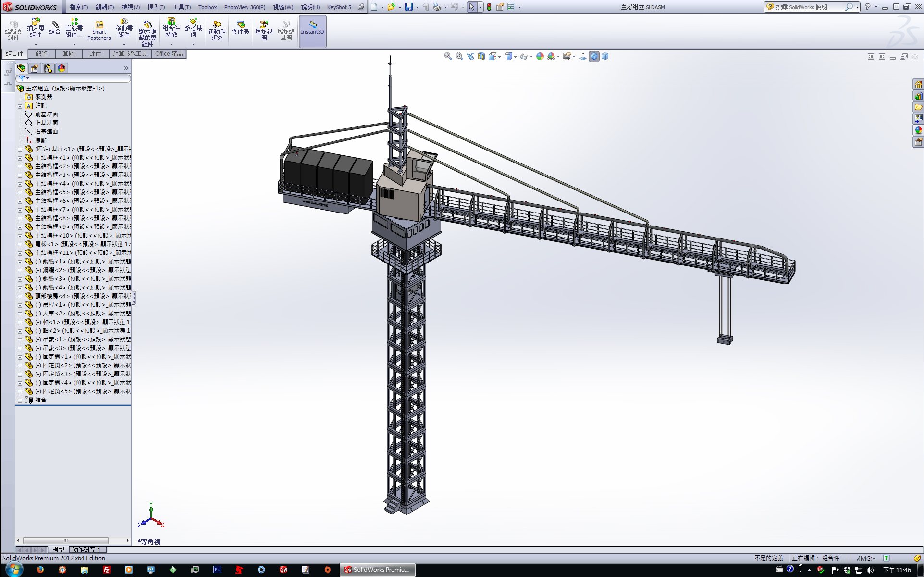Click Zoom to Fit in the view toolbar
This screenshot has height=577, width=924.
448,56
